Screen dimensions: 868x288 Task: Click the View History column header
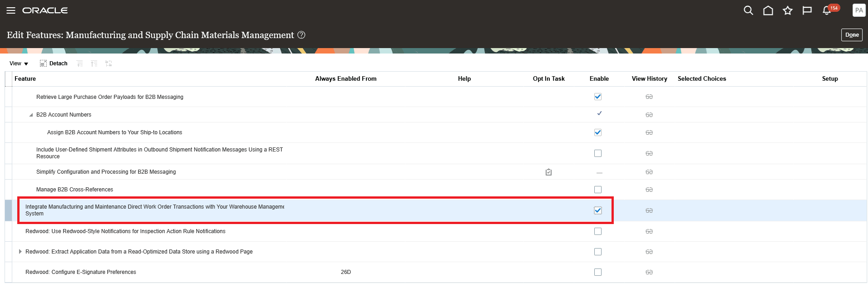(x=650, y=78)
